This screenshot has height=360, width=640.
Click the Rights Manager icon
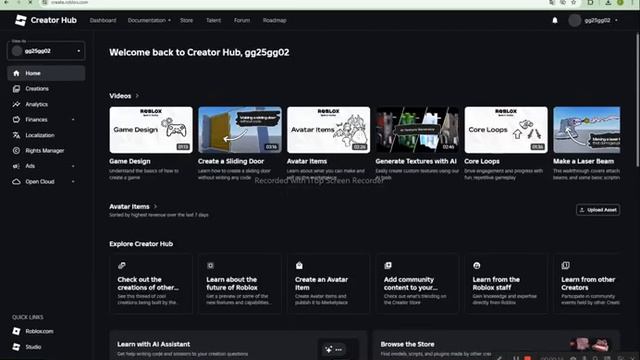16,151
